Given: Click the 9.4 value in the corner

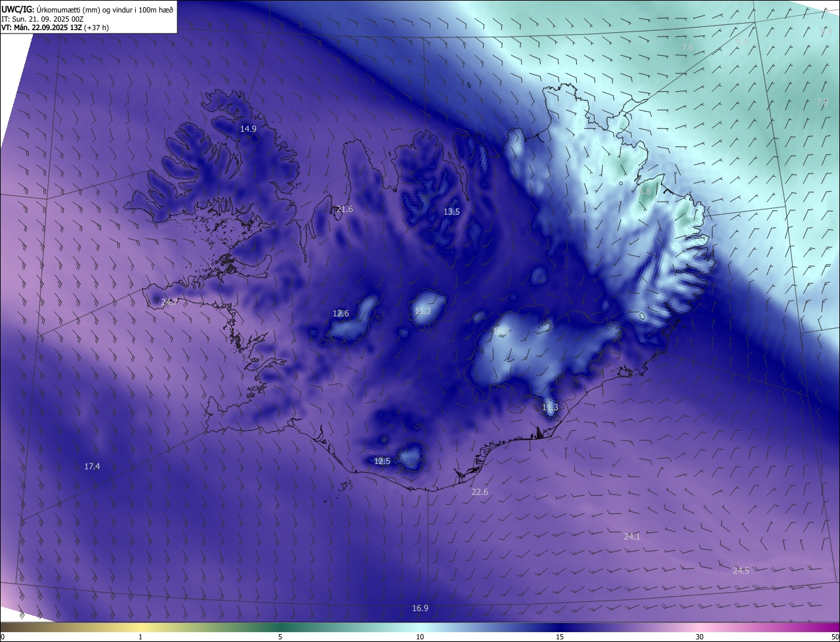Looking at the screenshot, I should [x=826, y=31].
